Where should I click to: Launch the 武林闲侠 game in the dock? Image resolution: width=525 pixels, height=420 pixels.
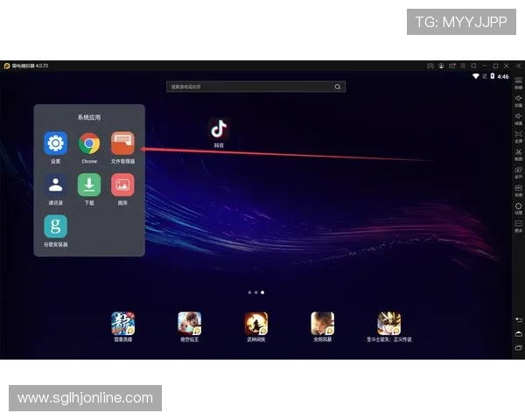256,324
